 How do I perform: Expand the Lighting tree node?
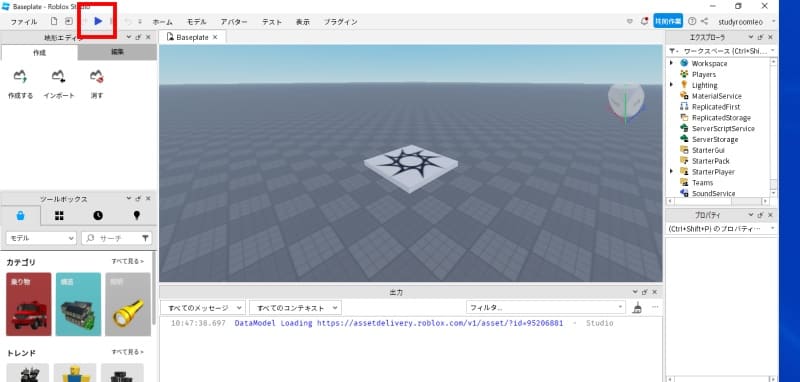click(671, 85)
